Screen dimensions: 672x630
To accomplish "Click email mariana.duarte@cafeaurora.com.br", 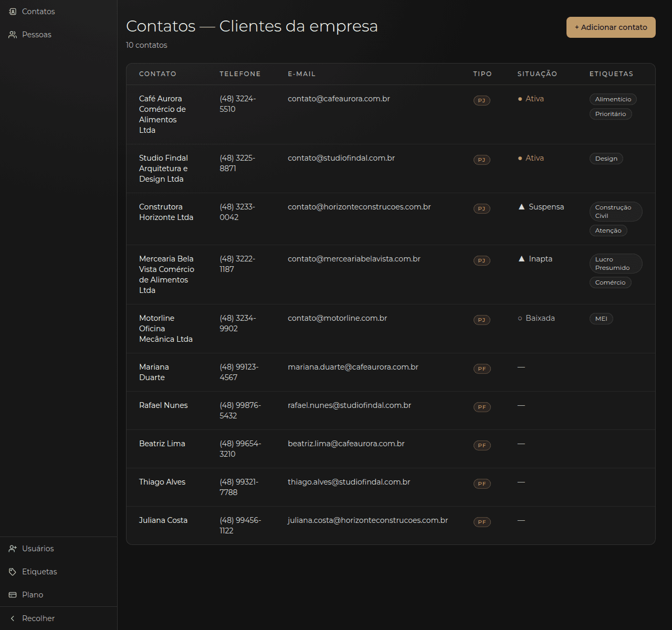I will [x=353, y=367].
